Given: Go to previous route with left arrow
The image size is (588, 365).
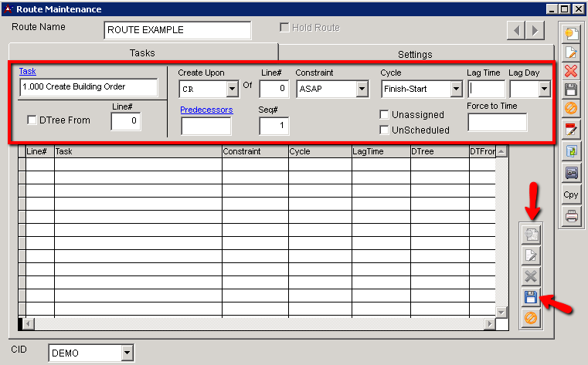Looking at the screenshot, I should click(515, 31).
